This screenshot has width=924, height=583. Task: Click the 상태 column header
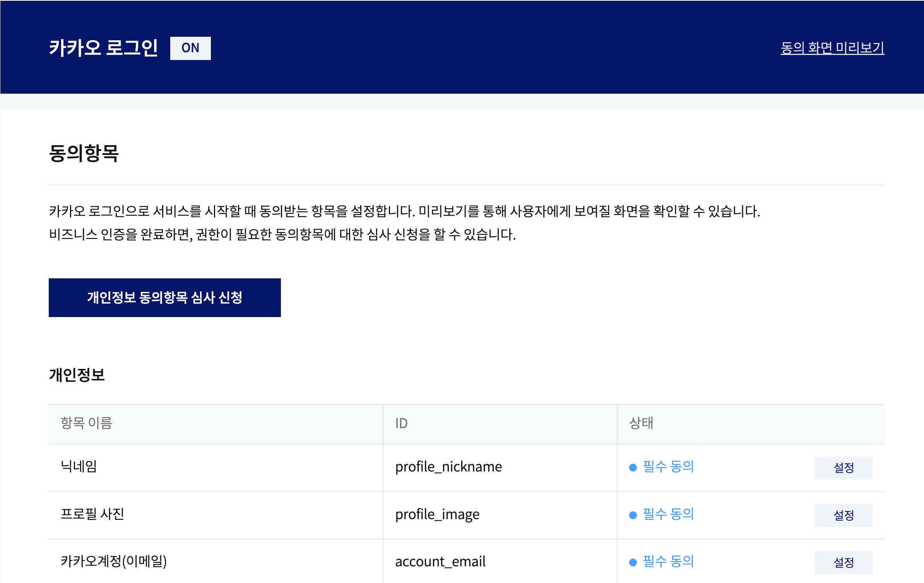[641, 423]
